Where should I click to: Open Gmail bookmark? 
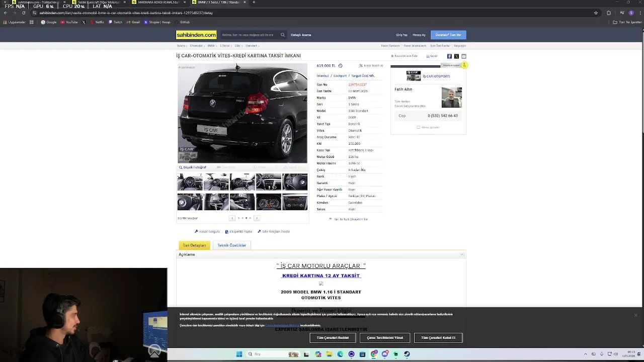click(133, 22)
